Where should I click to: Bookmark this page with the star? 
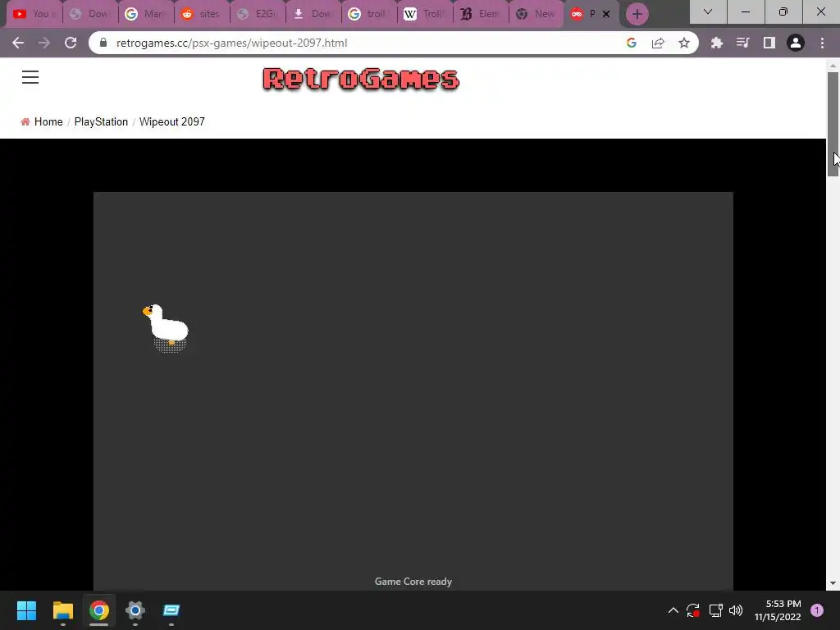point(684,43)
